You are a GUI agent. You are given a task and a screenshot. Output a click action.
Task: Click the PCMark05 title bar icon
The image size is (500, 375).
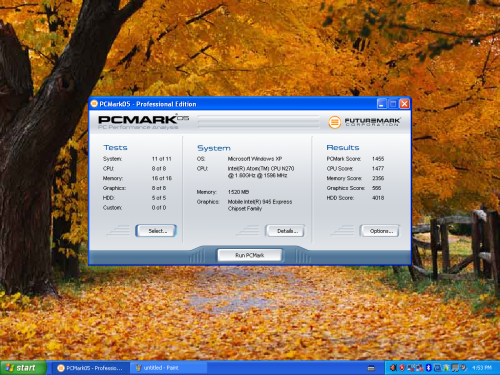94,104
